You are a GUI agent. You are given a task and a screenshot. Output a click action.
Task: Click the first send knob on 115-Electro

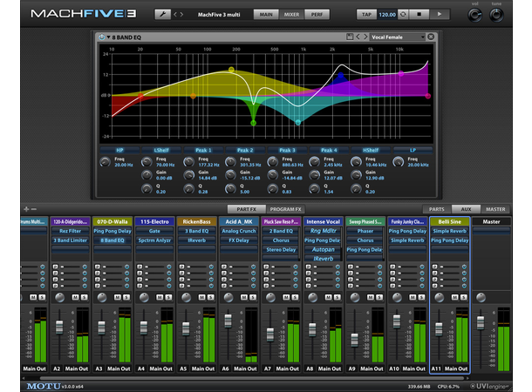tap(169, 267)
